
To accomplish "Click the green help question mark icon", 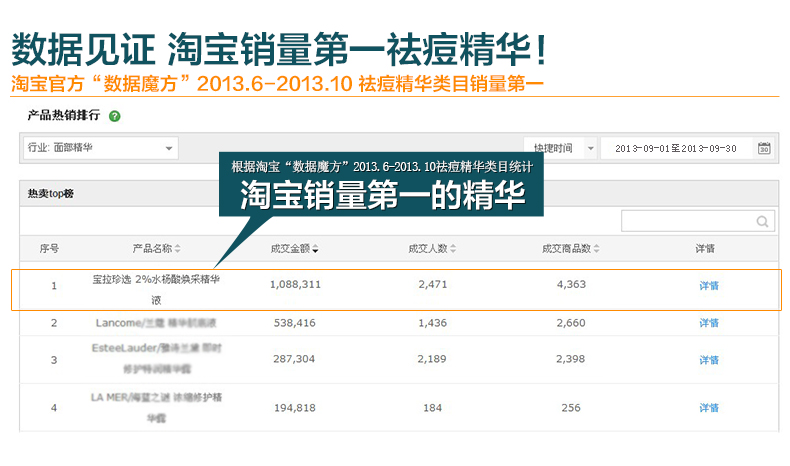I will (x=114, y=116).
